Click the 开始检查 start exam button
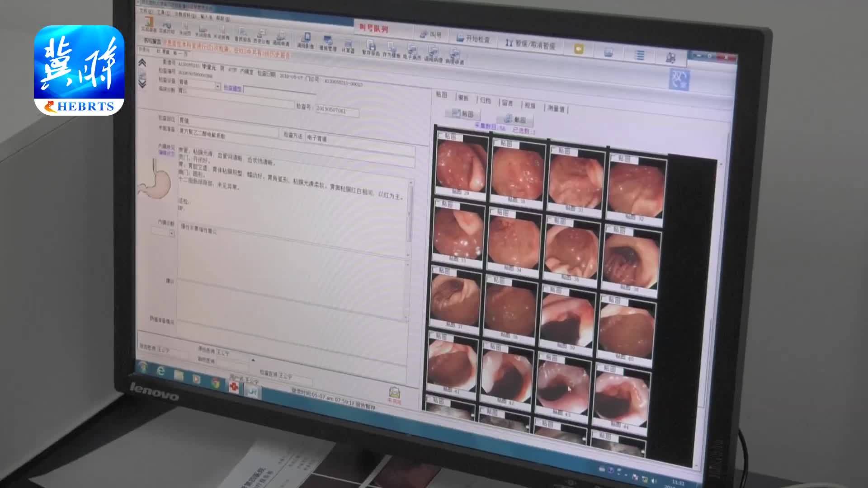Image resolution: width=868 pixels, height=488 pixels. tap(473, 39)
